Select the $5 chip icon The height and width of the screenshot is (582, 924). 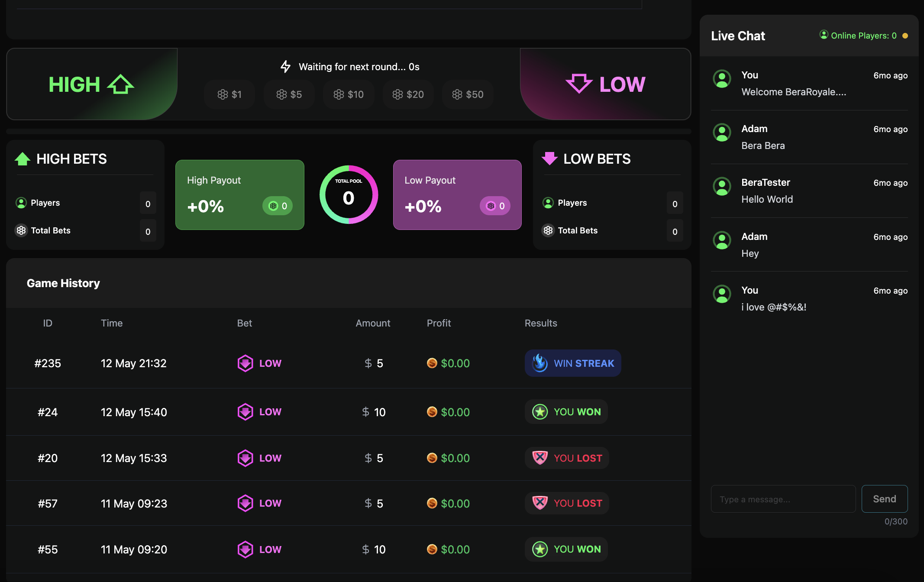pyautogui.click(x=282, y=94)
